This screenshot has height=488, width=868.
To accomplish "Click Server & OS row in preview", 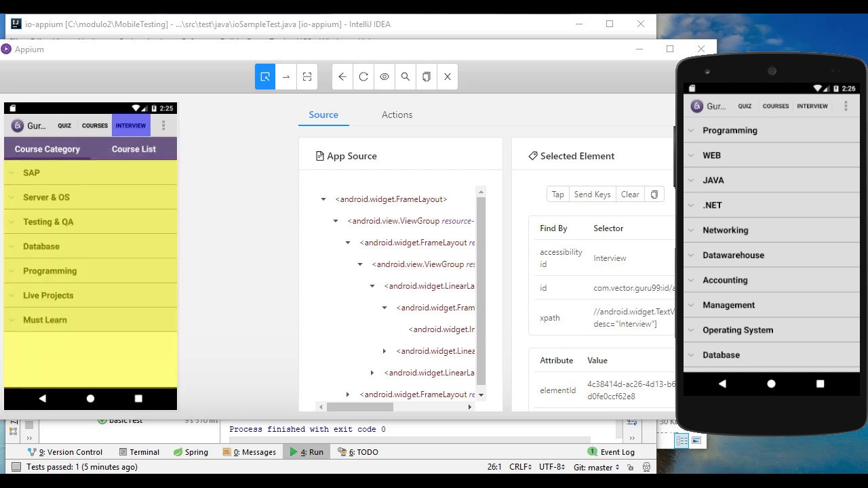I will (x=90, y=197).
